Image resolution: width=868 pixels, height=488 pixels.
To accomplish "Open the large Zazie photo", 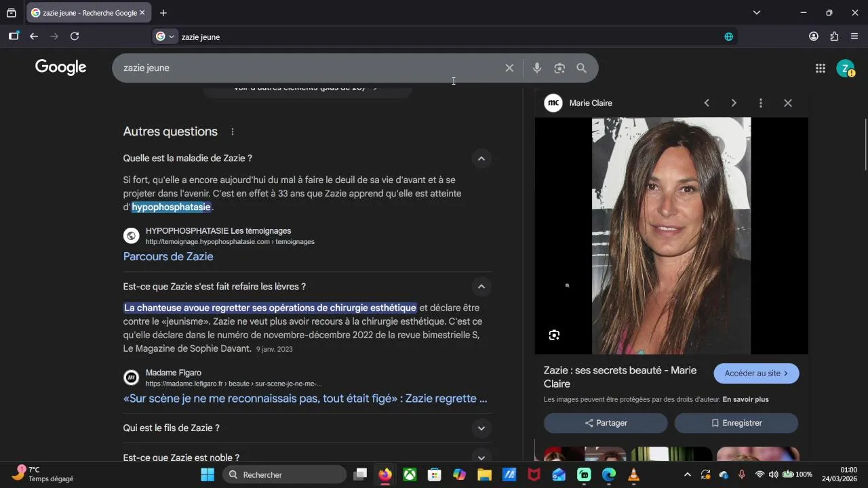I will [x=671, y=236].
